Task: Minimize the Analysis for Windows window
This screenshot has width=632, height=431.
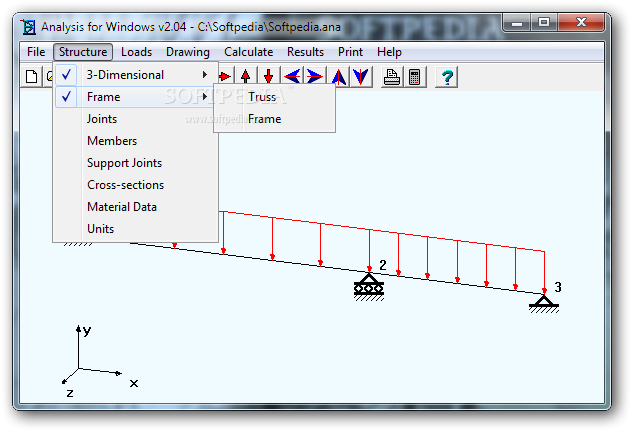Action: pyautogui.click(x=516, y=23)
